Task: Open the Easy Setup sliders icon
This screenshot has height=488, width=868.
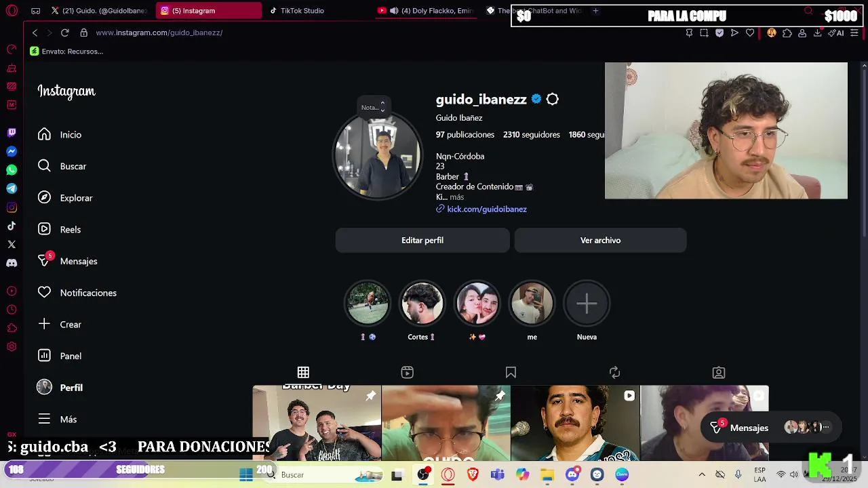Action: tap(854, 33)
